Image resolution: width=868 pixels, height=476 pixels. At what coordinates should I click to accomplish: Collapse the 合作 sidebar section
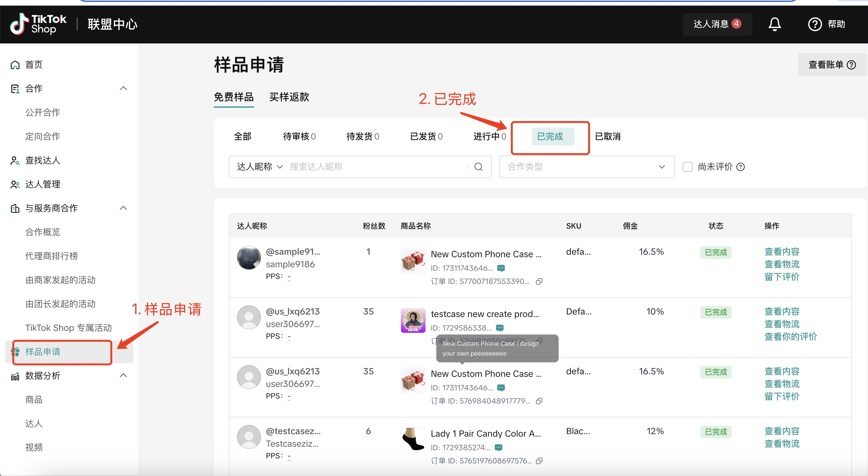pos(123,88)
